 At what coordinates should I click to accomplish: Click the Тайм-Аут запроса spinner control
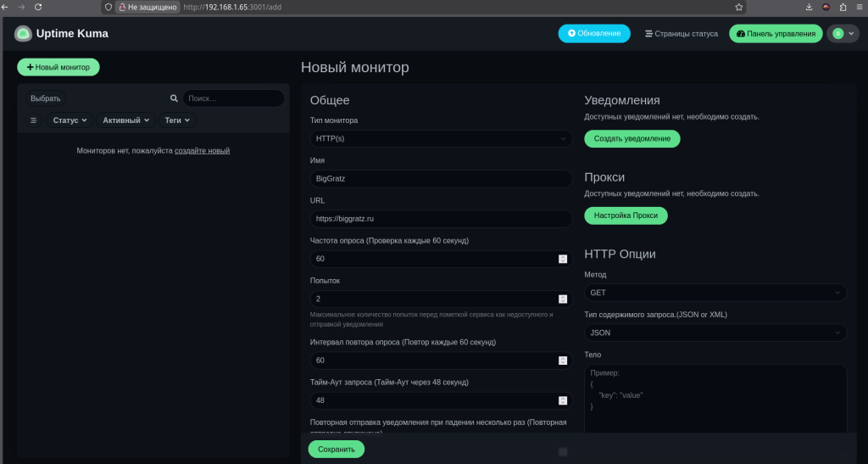(x=562, y=400)
